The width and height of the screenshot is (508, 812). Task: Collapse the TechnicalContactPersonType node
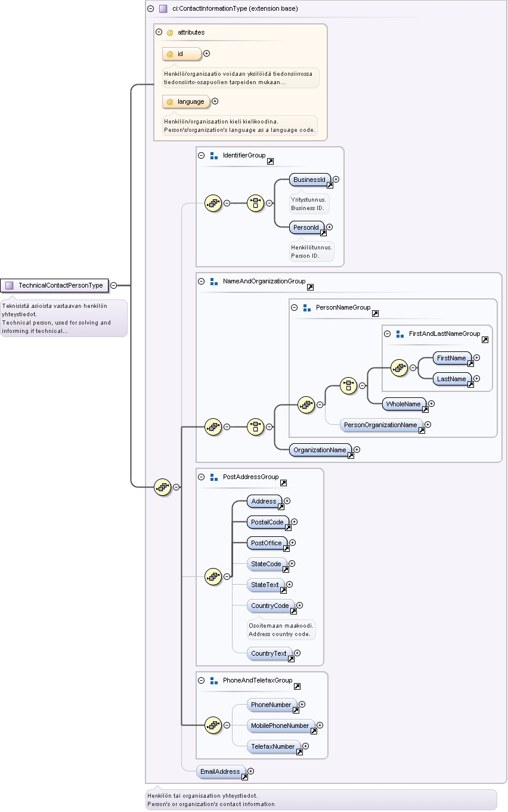pos(113,285)
